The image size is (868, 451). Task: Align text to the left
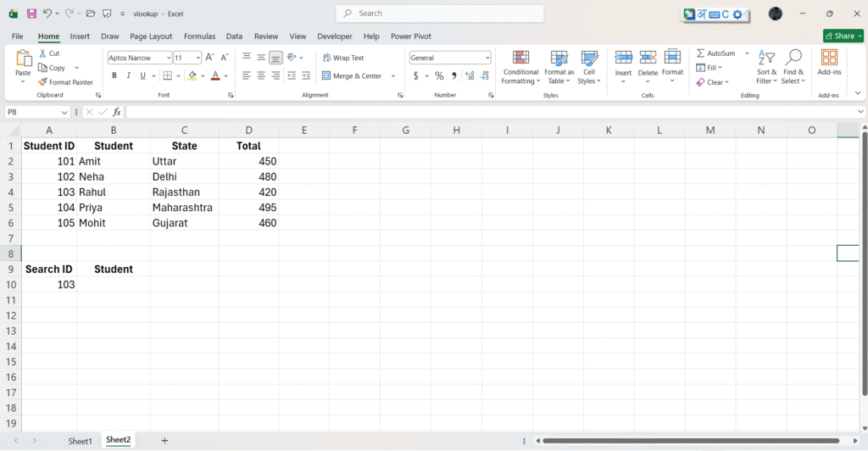[247, 75]
